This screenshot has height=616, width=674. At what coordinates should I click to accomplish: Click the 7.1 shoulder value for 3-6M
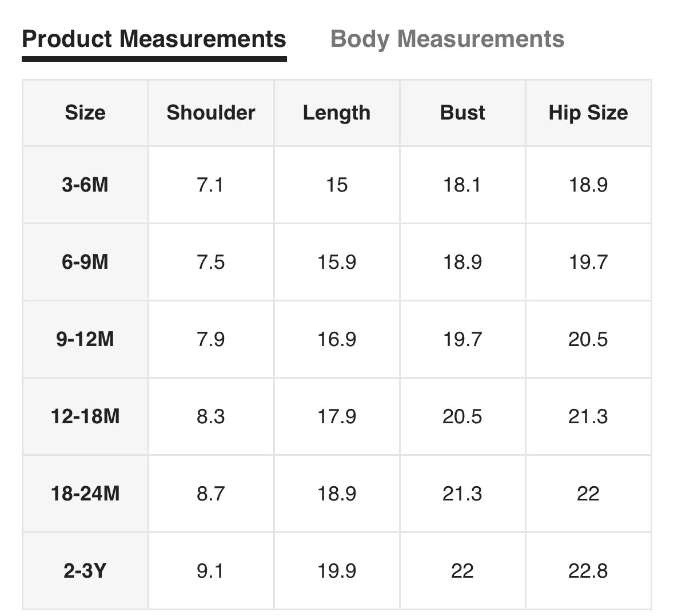tap(210, 185)
